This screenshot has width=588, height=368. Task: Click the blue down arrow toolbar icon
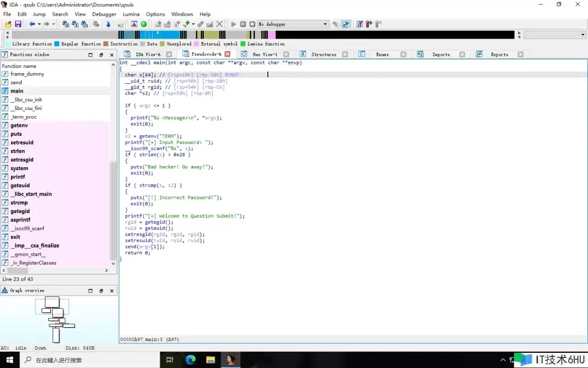108,24
